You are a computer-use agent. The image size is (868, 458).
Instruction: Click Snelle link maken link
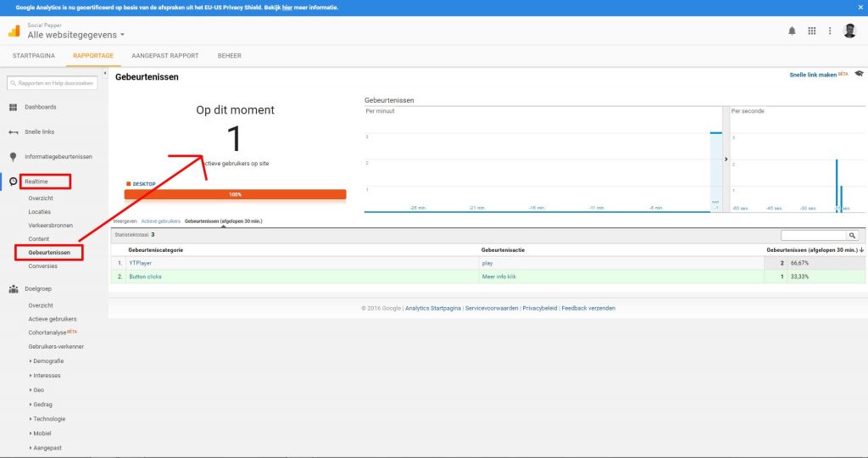coord(812,75)
